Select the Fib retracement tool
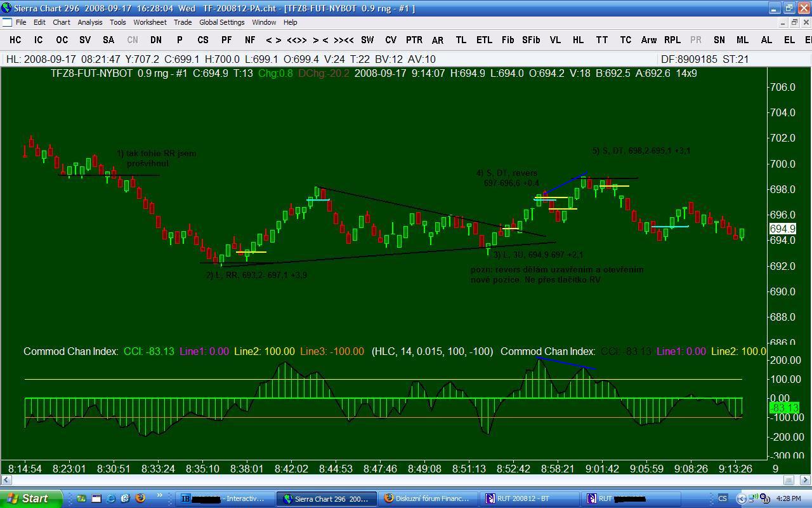 [x=508, y=39]
